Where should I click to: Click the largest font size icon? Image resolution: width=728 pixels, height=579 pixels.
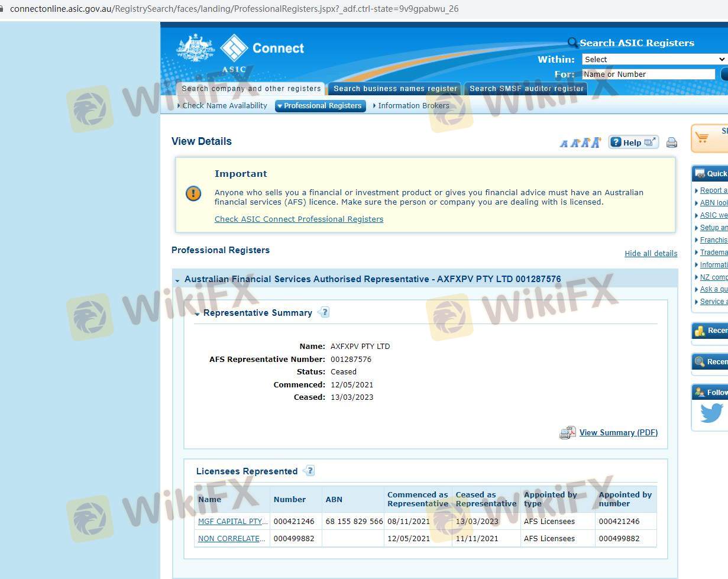(596, 143)
